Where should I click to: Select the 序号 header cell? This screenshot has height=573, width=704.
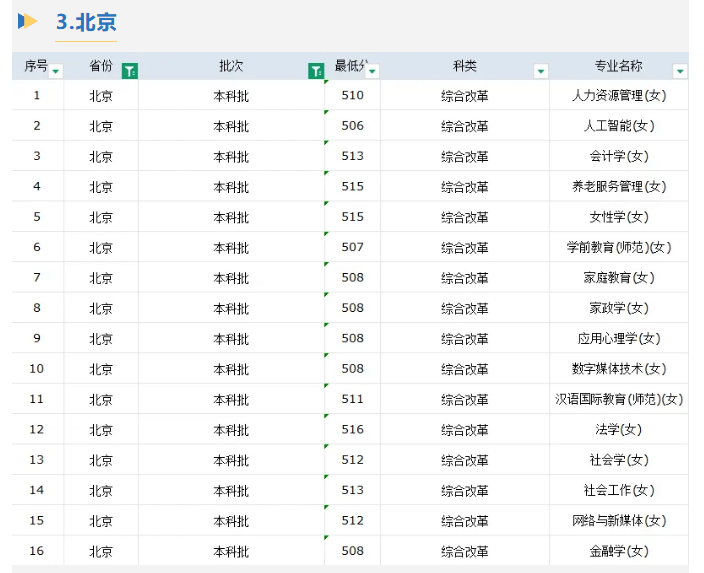[x=38, y=66]
